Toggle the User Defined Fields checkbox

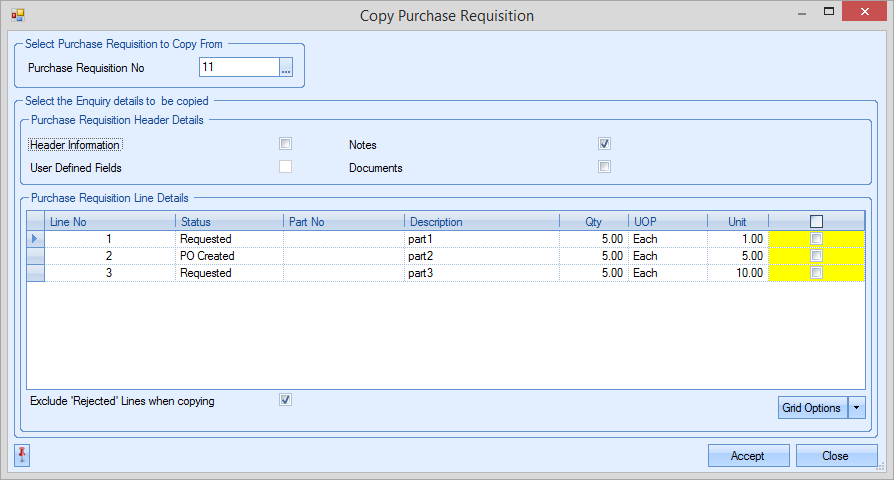pos(286,167)
